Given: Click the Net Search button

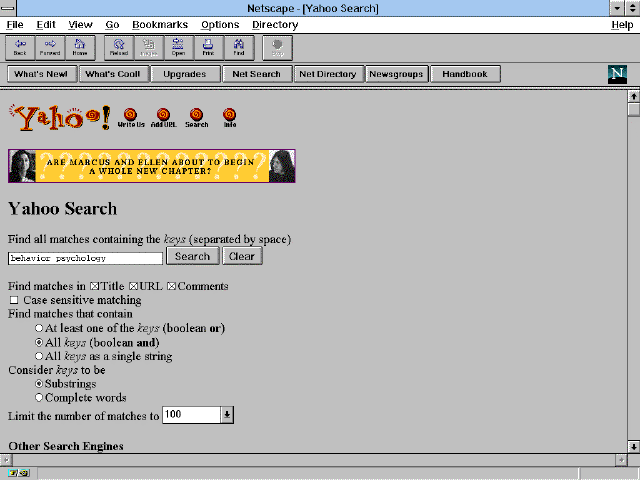Looking at the screenshot, I should [257, 74].
